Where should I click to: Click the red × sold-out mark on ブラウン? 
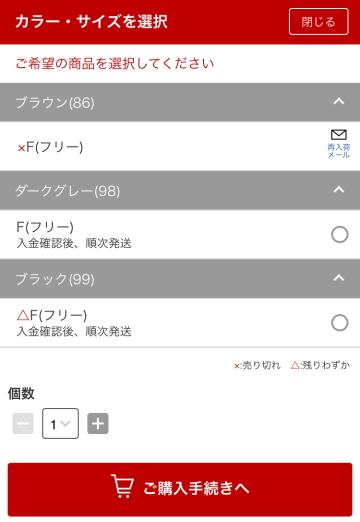[x=21, y=148]
